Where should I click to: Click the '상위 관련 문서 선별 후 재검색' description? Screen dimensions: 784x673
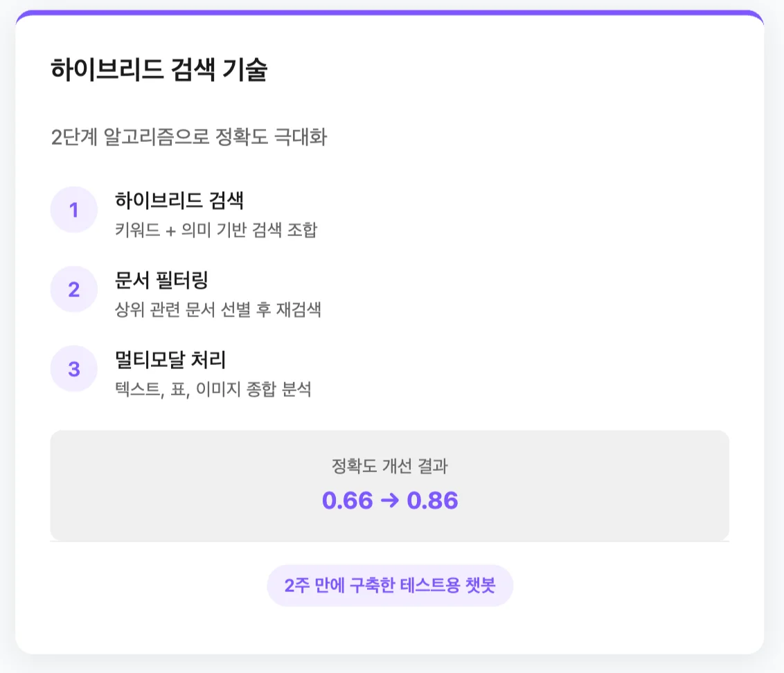click(x=217, y=310)
